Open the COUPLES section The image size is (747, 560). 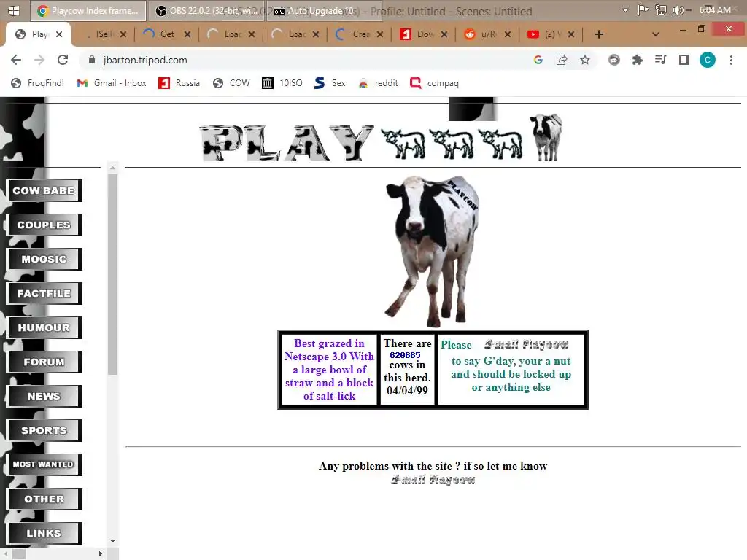click(44, 225)
